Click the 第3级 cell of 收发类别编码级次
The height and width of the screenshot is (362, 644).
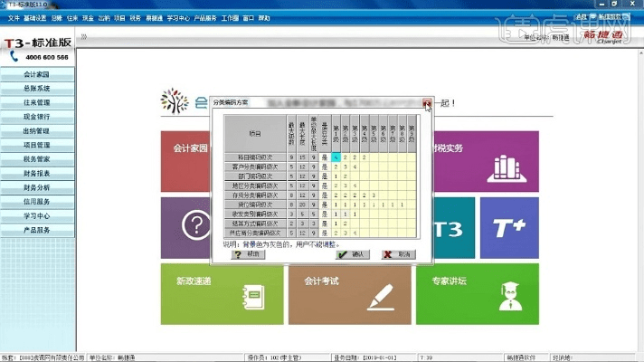point(355,214)
